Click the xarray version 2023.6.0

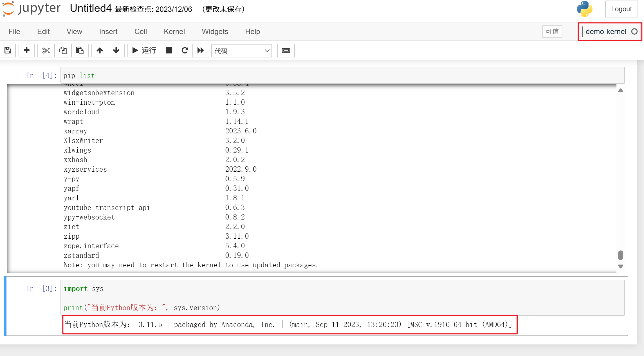241,131
